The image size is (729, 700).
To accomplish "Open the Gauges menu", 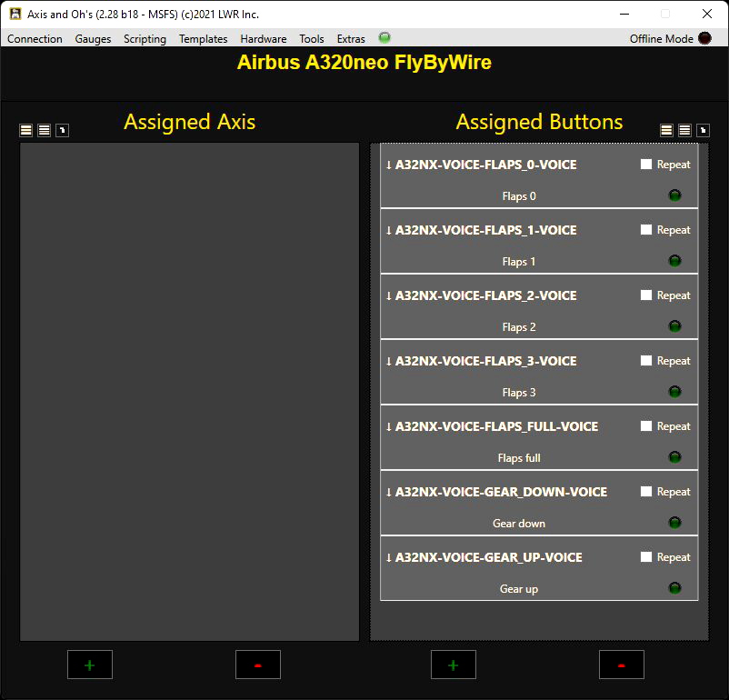I will click(93, 38).
